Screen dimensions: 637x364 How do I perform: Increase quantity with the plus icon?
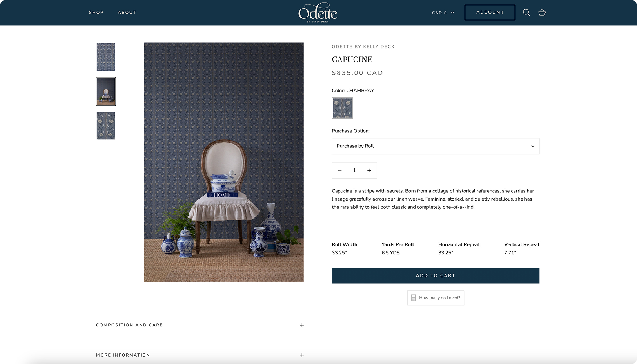[x=369, y=170]
